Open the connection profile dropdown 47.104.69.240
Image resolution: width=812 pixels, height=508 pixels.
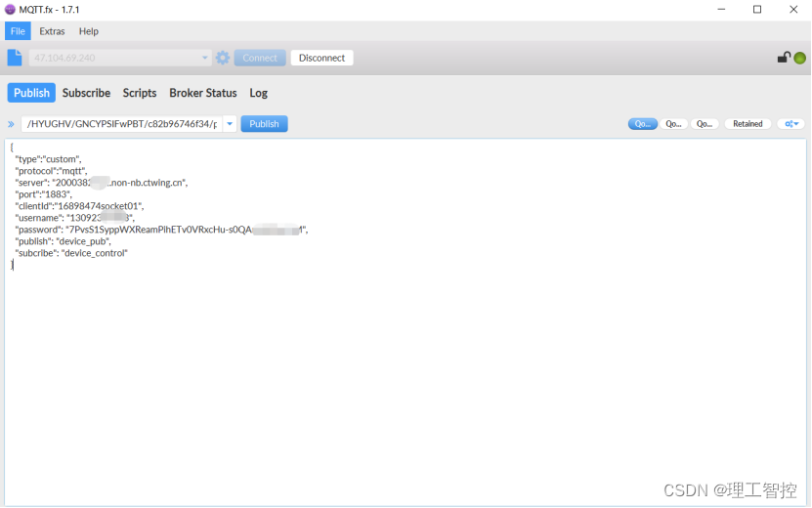119,58
